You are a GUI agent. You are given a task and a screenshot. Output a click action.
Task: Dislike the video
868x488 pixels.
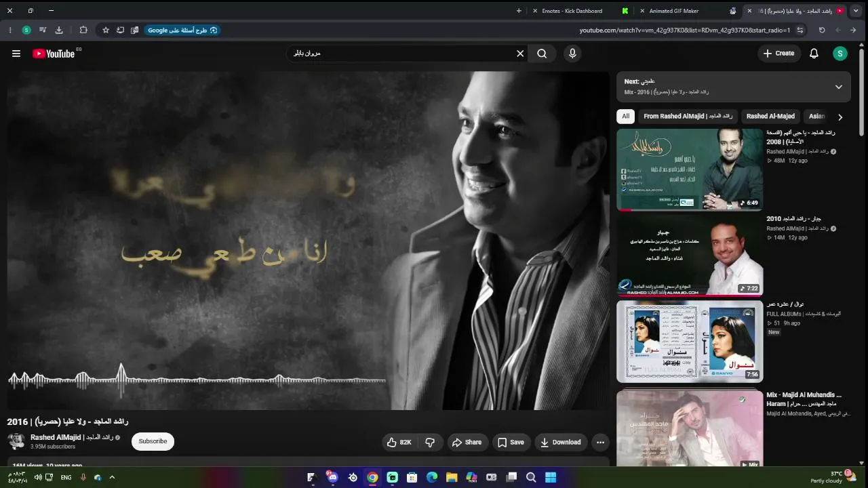430,442
